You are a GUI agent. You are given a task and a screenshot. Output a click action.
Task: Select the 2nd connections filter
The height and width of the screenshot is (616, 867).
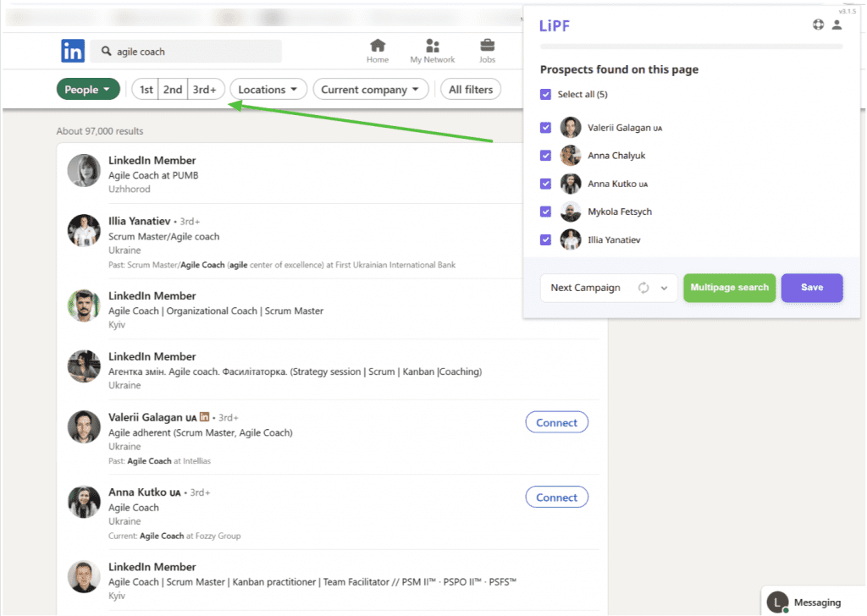(173, 90)
